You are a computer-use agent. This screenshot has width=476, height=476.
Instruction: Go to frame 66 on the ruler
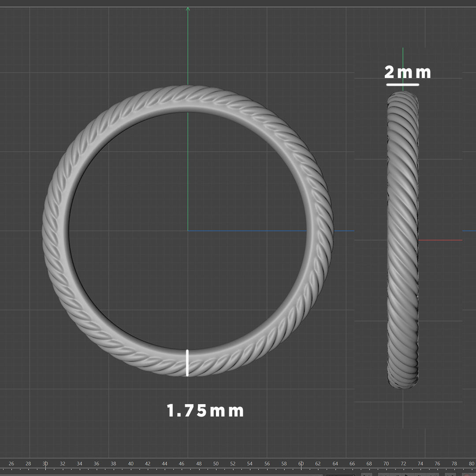(352, 464)
